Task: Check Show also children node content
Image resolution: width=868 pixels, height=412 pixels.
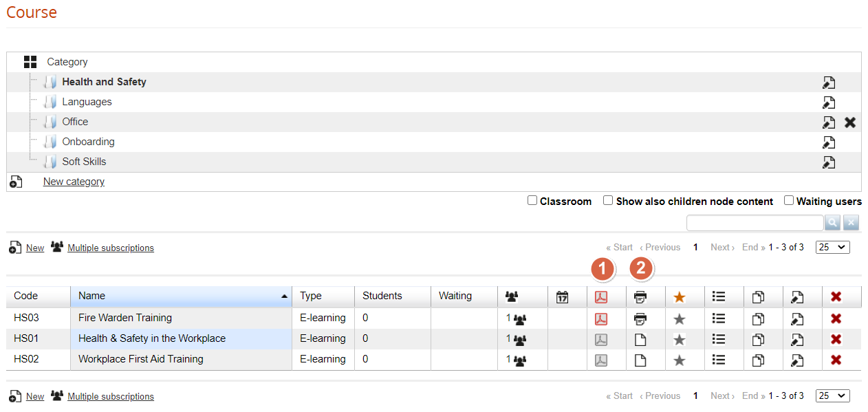Action: [x=608, y=201]
